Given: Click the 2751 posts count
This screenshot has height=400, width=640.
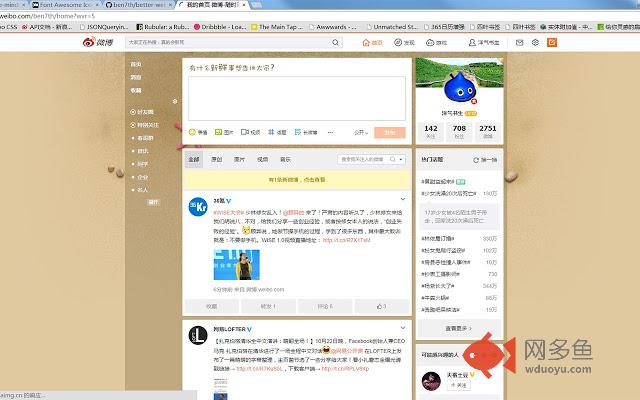Looking at the screenshot, I should tap(488, 131).
